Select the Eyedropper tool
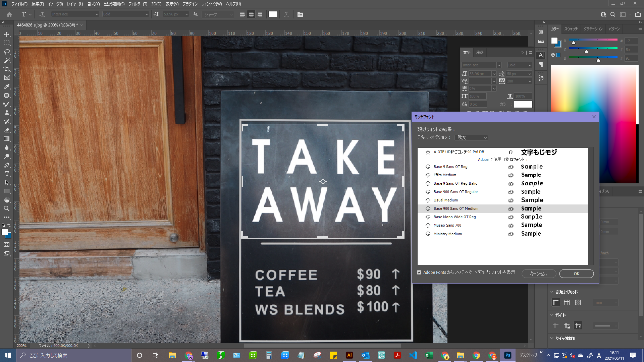Viewport: 644px width, 362px height. [7, 86]
